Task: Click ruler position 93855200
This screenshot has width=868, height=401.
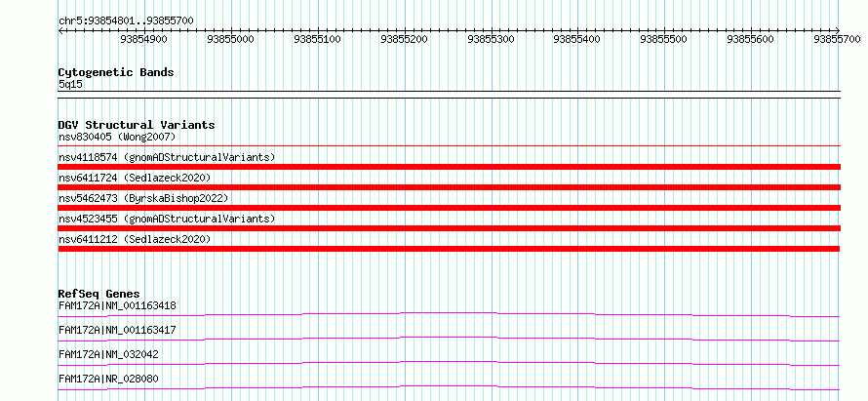Action: pyautogui.click(x=404, y=39)
